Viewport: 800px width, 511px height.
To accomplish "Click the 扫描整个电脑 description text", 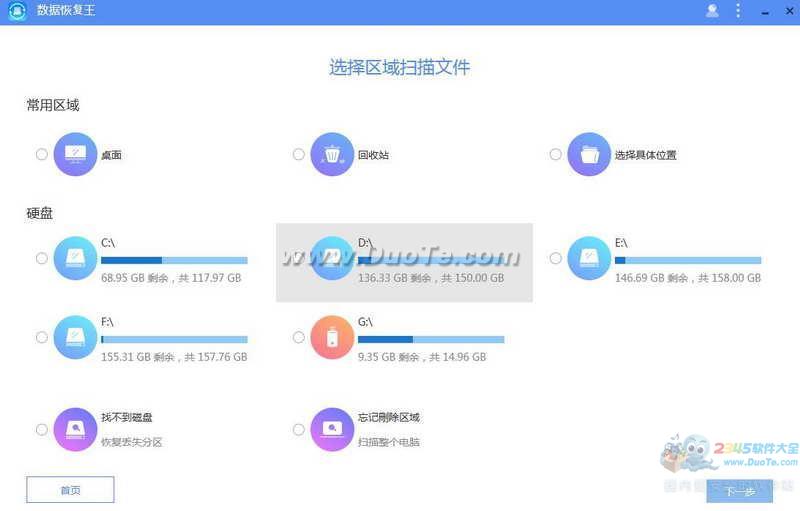I will (x=389, y=442).
